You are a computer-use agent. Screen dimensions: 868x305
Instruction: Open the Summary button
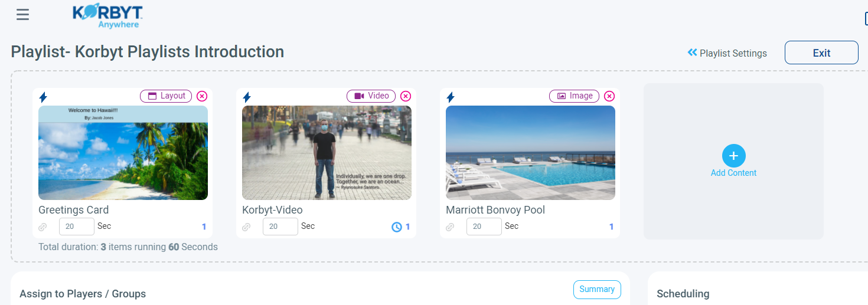[597, 289]
